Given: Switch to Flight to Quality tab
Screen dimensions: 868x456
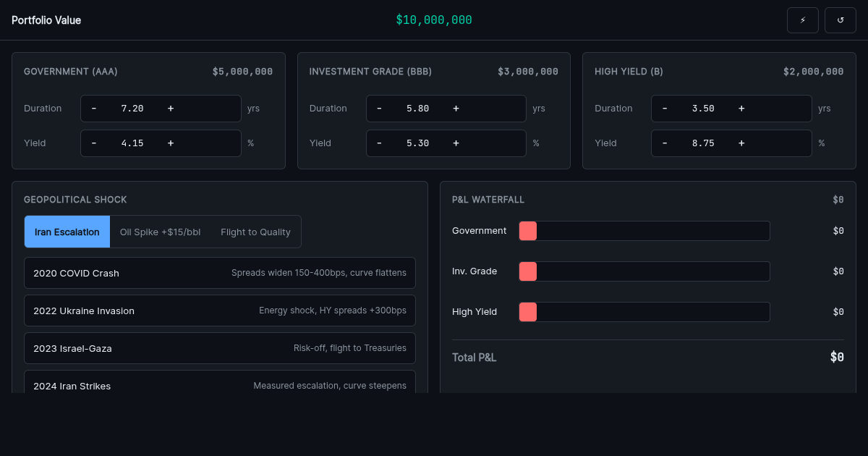Looking at the screenshot, I should tap(255, 232).
